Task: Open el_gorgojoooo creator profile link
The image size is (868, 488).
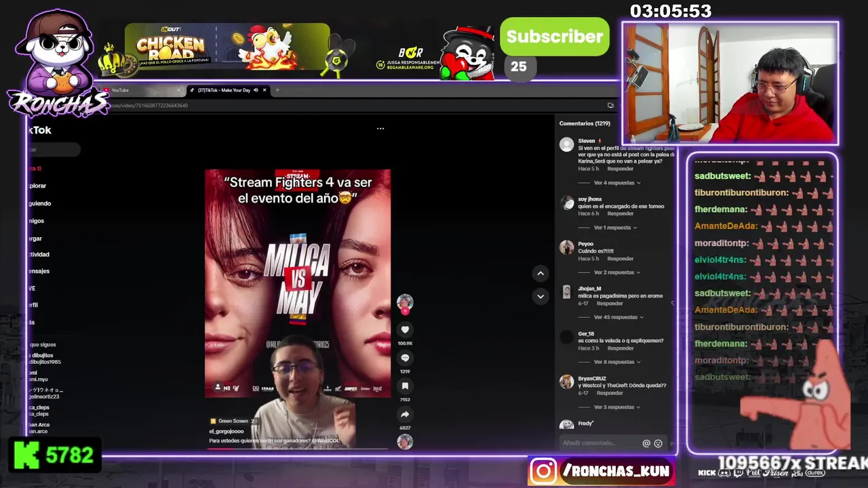Action: click(226, 432)
